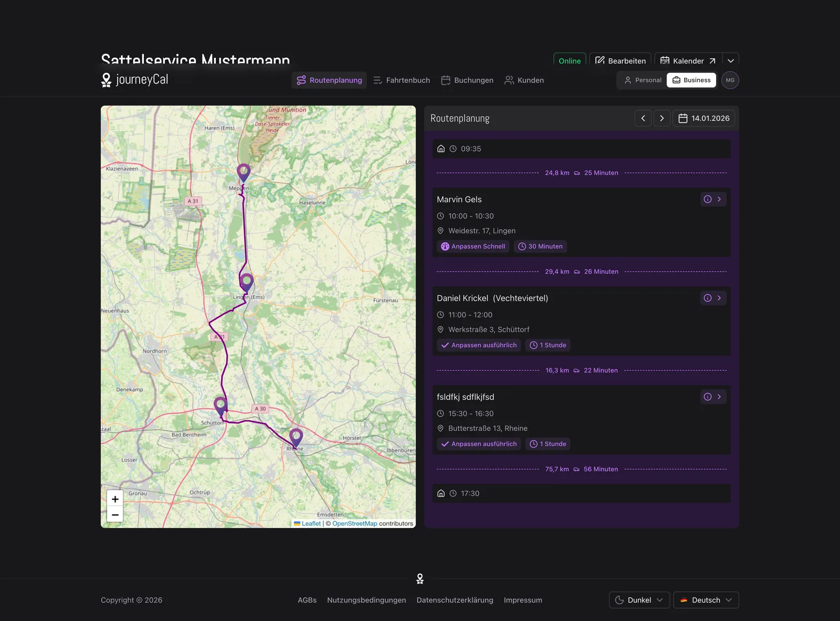
Task: Click the map marker at Rheine
Action: click(296, 438)
